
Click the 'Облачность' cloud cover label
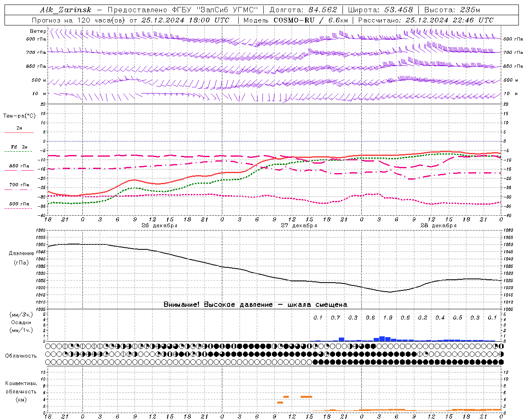point(21,356)
